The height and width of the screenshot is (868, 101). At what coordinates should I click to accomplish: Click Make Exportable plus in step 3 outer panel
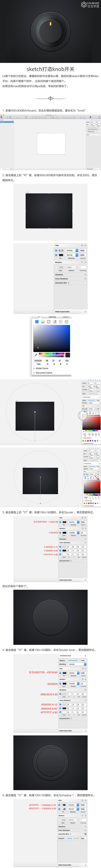coord(85,580)
